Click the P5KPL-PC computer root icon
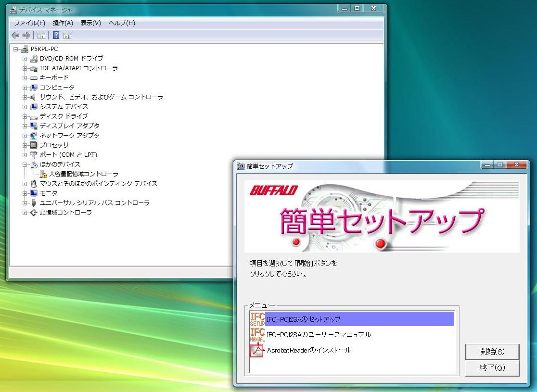This screenshot has height=392, width=537. coord(25,49)
